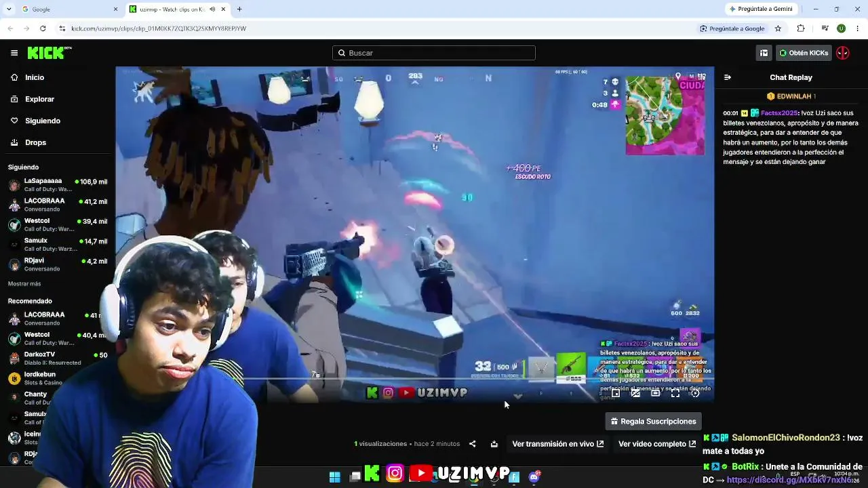Open the media controls icon in toolbar
868x488 pixels.
pyautogui.click(x=825, y=28)
